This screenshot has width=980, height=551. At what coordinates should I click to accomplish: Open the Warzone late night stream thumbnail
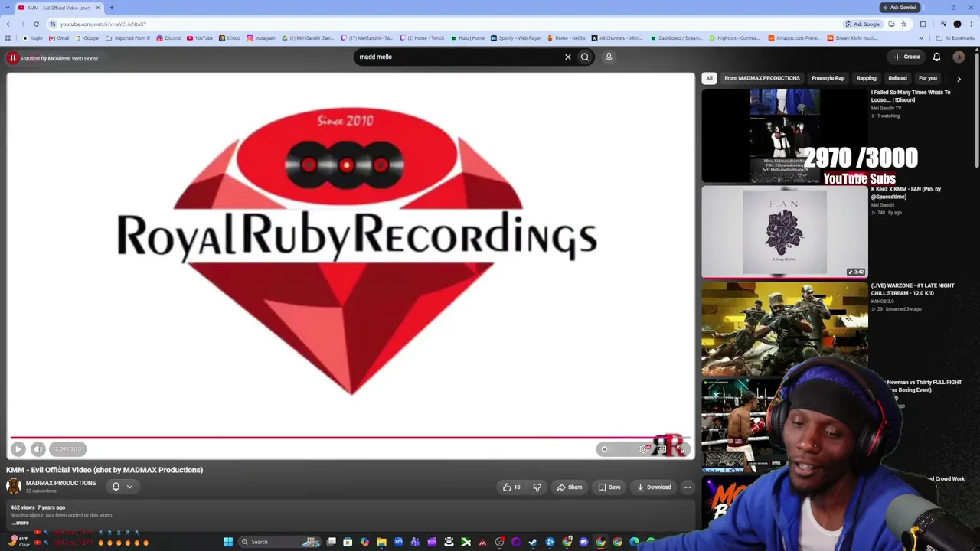click(x=785, y=328)
